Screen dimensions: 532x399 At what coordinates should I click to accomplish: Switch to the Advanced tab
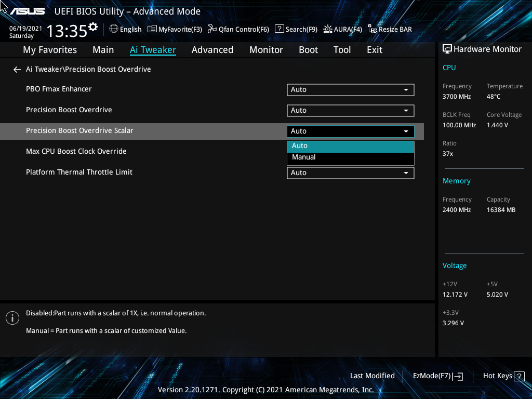[x=212, y=49]
